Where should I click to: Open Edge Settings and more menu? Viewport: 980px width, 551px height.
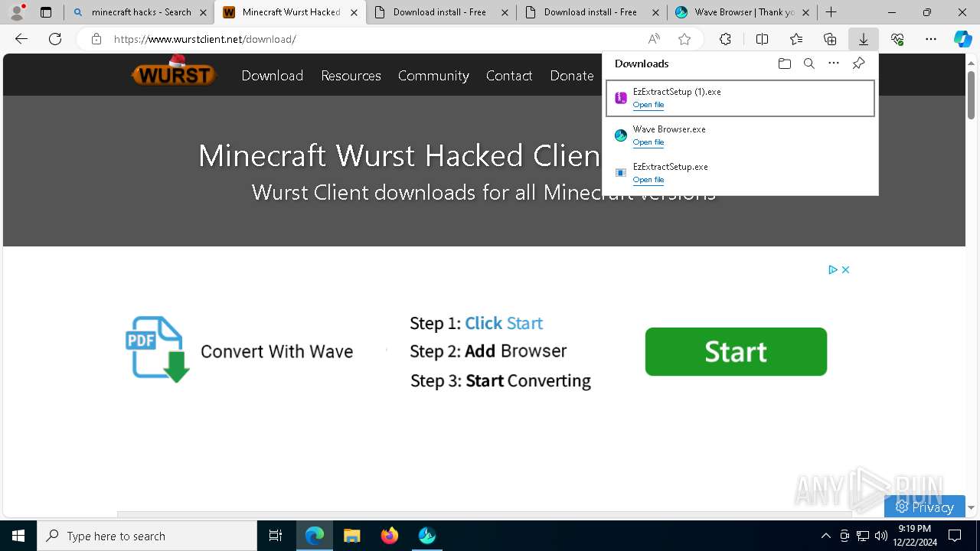tap(931, 39)
